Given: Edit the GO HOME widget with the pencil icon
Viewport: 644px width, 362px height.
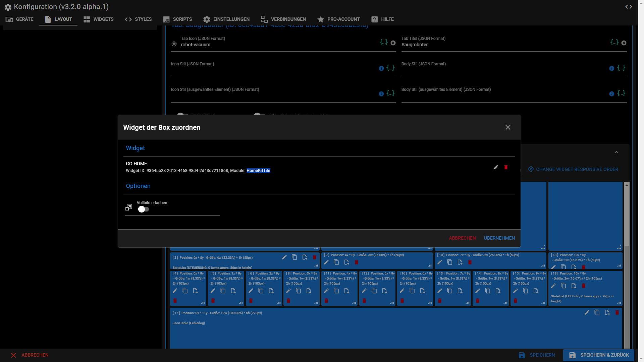Looking at the screenshot, I should 496,167.
